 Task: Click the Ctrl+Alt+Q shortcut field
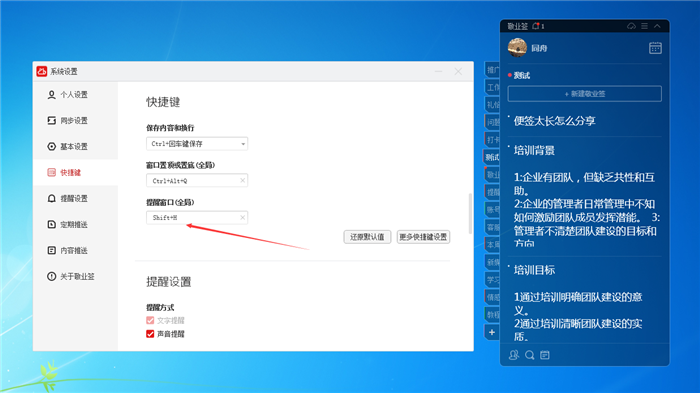197,180
